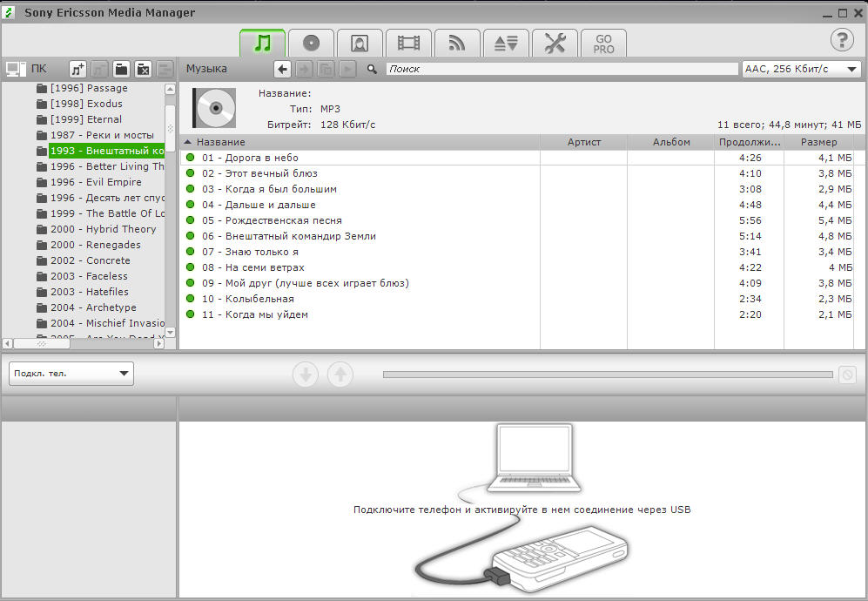This screenshot has height=601, width=868.
Task: Click the greyed-out music note icon
Action: (x=99, y=69)
